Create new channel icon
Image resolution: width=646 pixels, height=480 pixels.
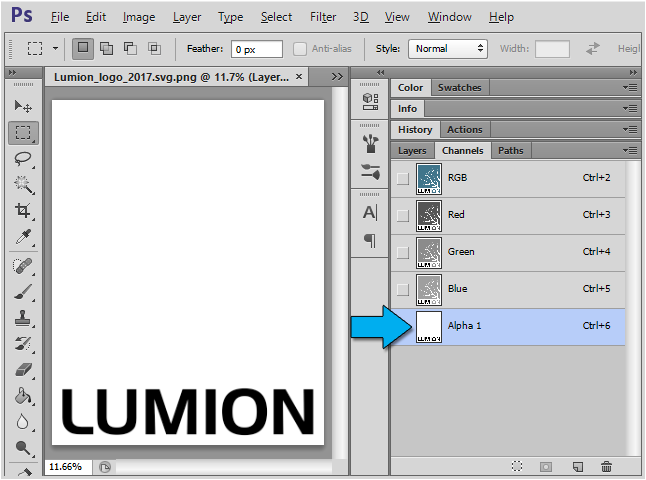(577, 466)
